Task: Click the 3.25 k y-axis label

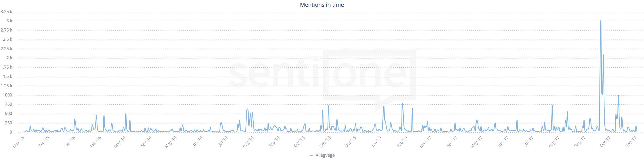Action: [x=6, y=11]
